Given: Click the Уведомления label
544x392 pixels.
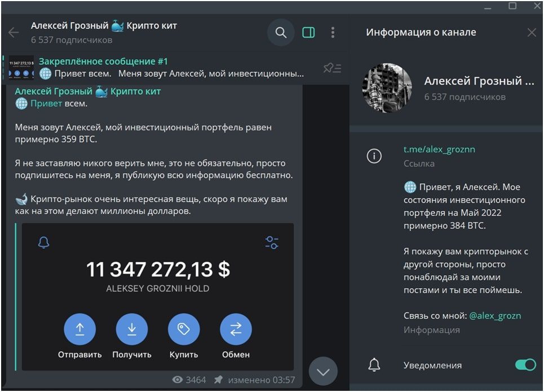Looking at the screenshot, I should [432, 365].
